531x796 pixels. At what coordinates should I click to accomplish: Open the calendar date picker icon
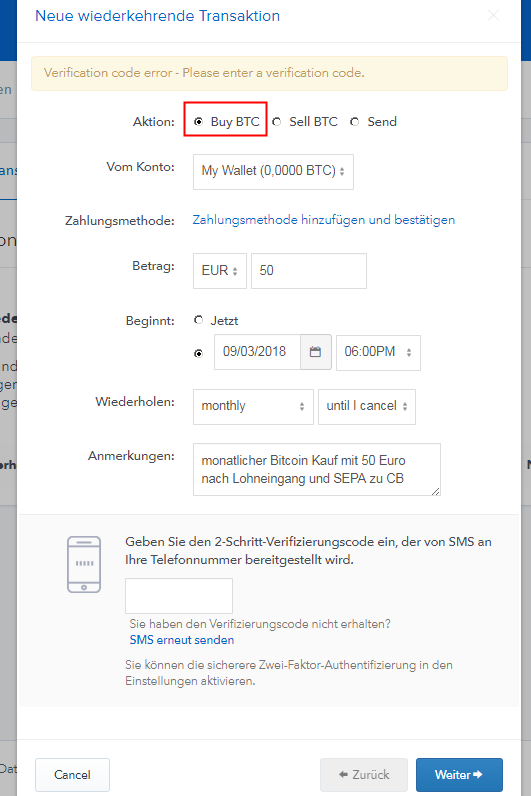[316, 352]
